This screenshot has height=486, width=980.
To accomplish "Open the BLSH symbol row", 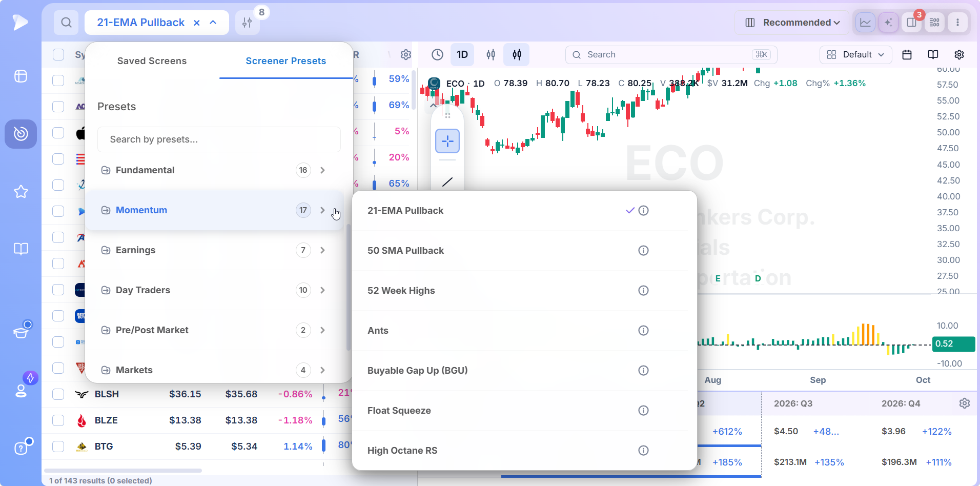I will pyautogui.click(x=107, y=394).
